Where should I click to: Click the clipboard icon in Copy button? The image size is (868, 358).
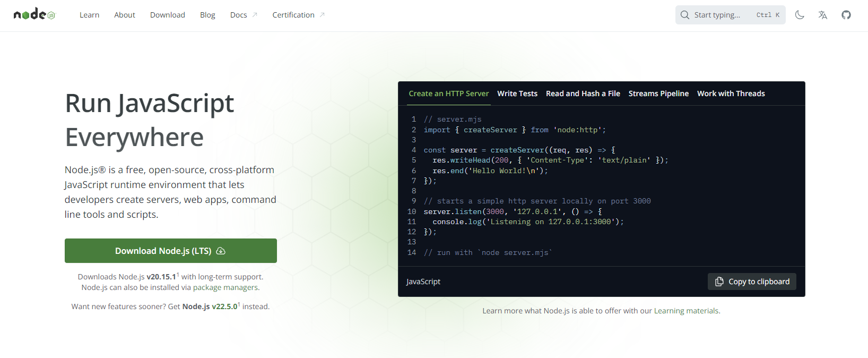(719, 282)
